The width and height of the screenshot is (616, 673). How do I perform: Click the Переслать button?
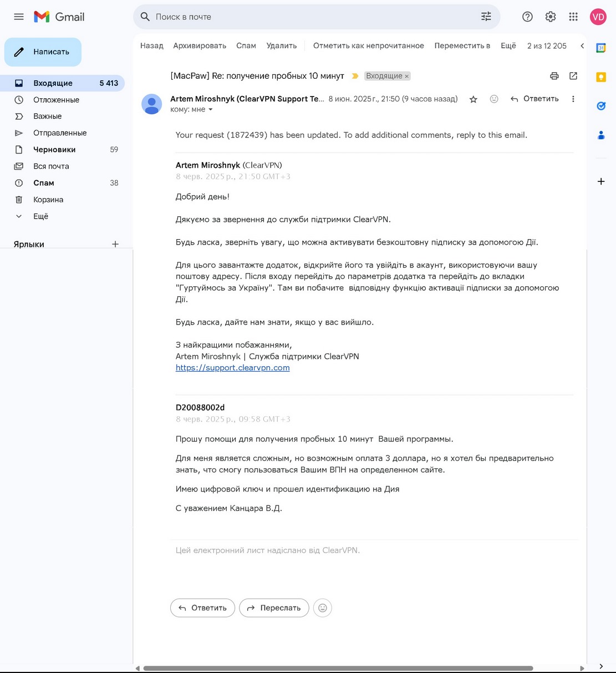click(x=274, y=608)
